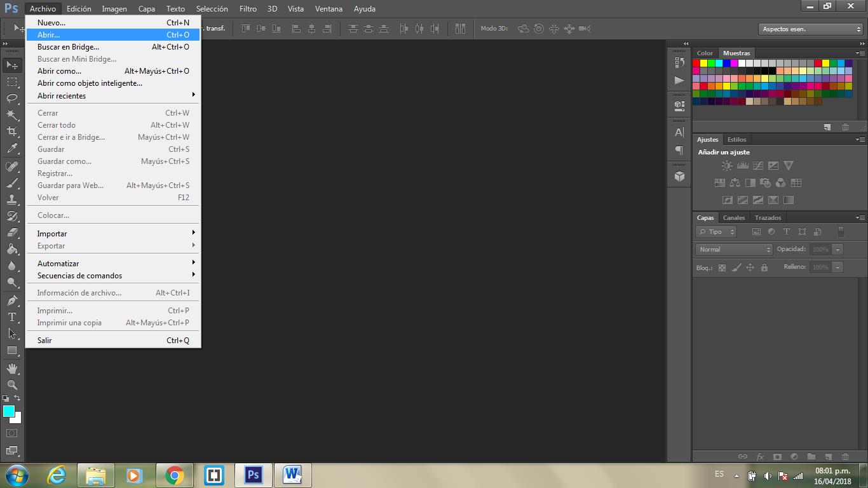868x488 pixels.
Task: Select the Lasso tool
Action: 12,98
